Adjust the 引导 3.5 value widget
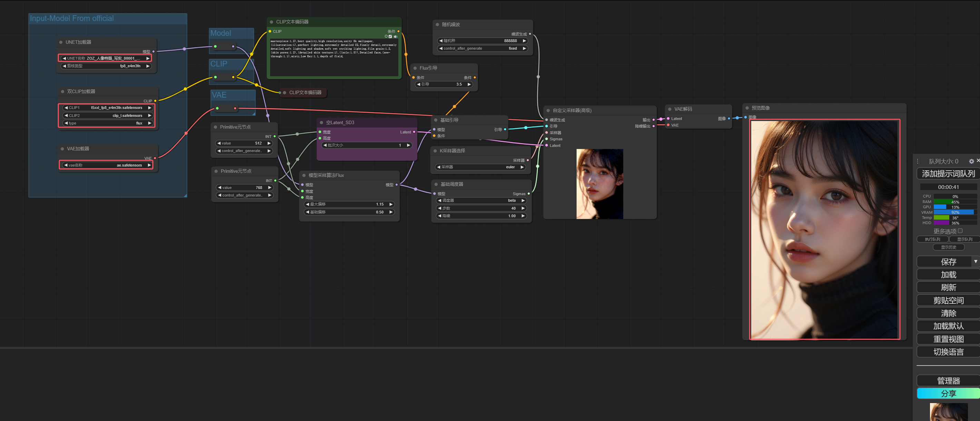The image size is (980, 421). click(444, 84)
